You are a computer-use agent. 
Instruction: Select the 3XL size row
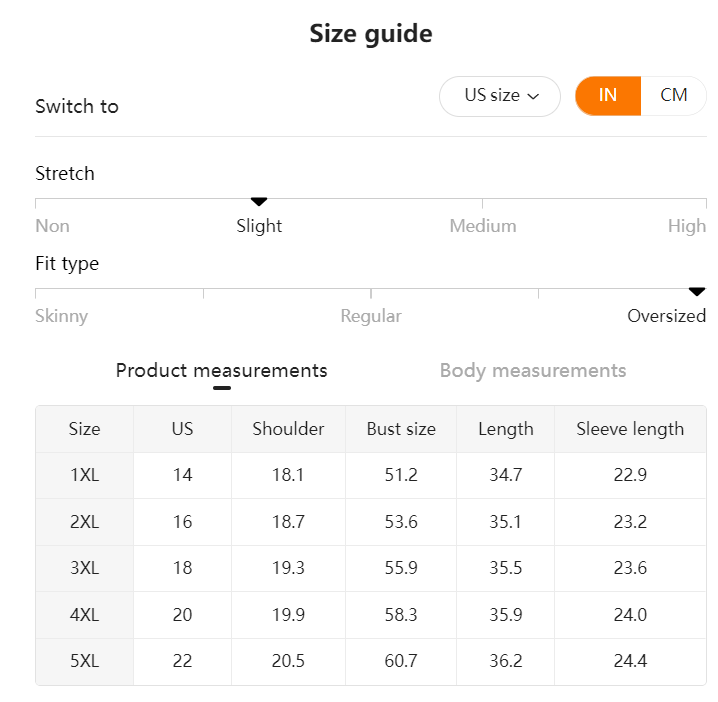(84, 568)
